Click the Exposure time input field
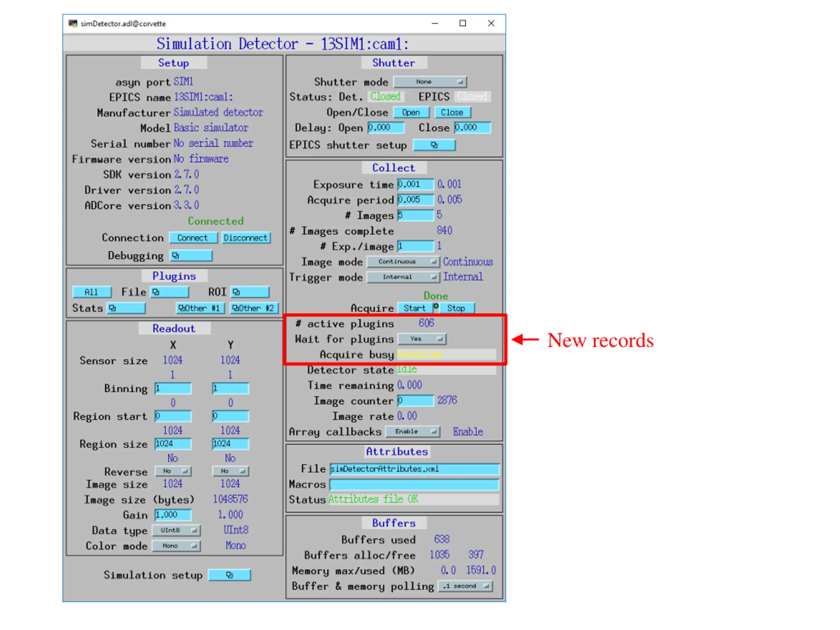This screenshot has height=630, width=840. point(415,184)
